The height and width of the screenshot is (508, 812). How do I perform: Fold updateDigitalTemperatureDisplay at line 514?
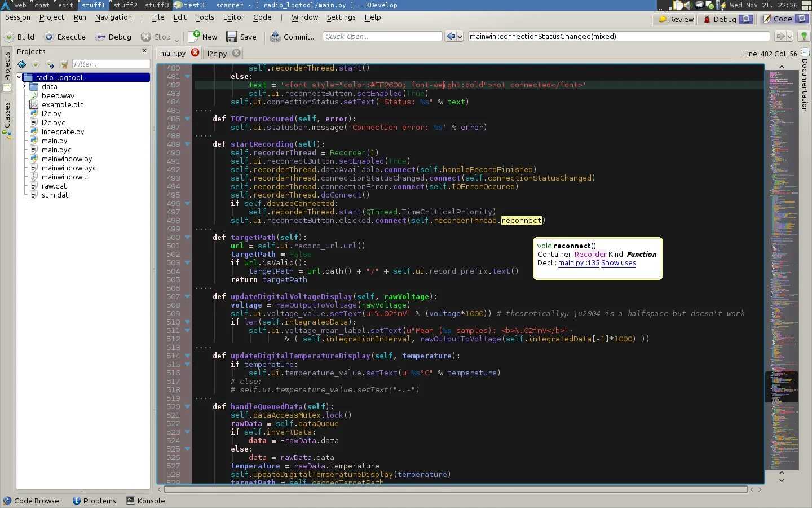click(187, 356)
